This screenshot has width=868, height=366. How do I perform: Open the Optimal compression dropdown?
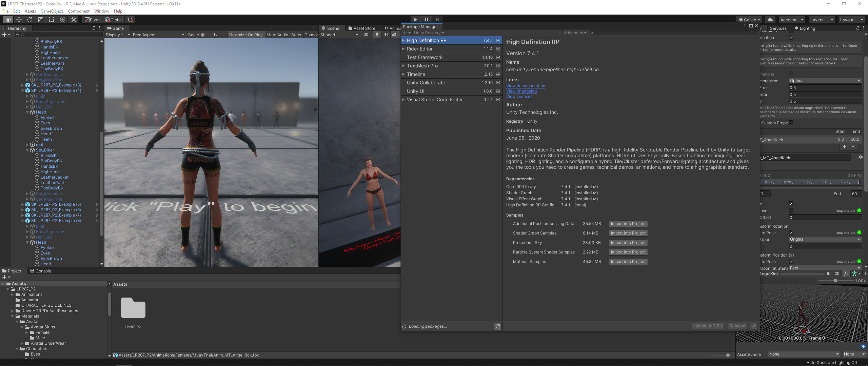click(825, 81)
